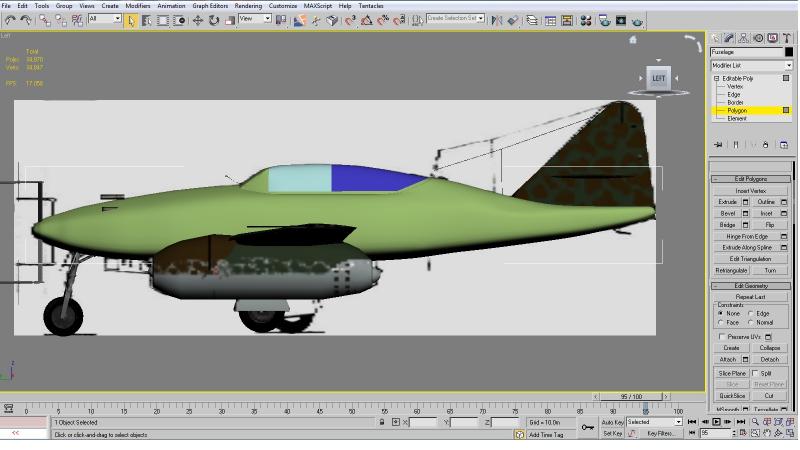The image size is (800, 450).
Task: Tick the Split checkbox beside Slice Plane
Action: click(755, 373)
